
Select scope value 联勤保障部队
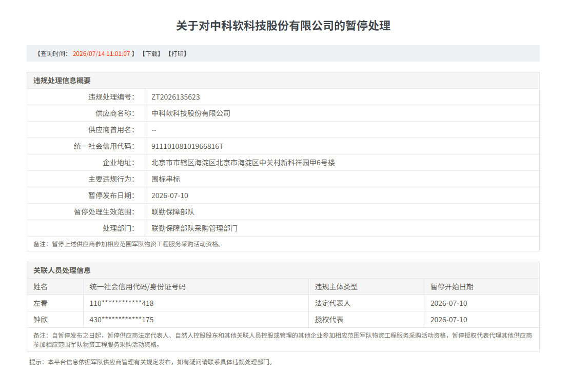pyautogui.click(x=173, y=211)
